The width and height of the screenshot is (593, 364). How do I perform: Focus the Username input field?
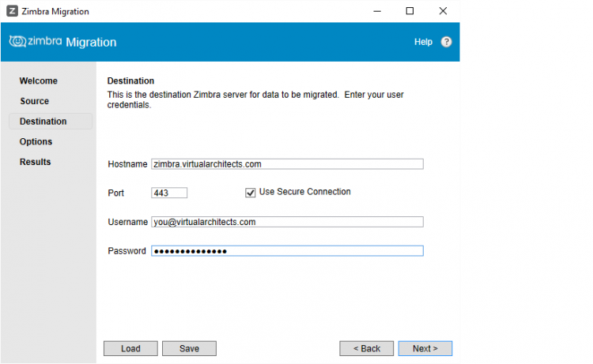tap(288, 222)
